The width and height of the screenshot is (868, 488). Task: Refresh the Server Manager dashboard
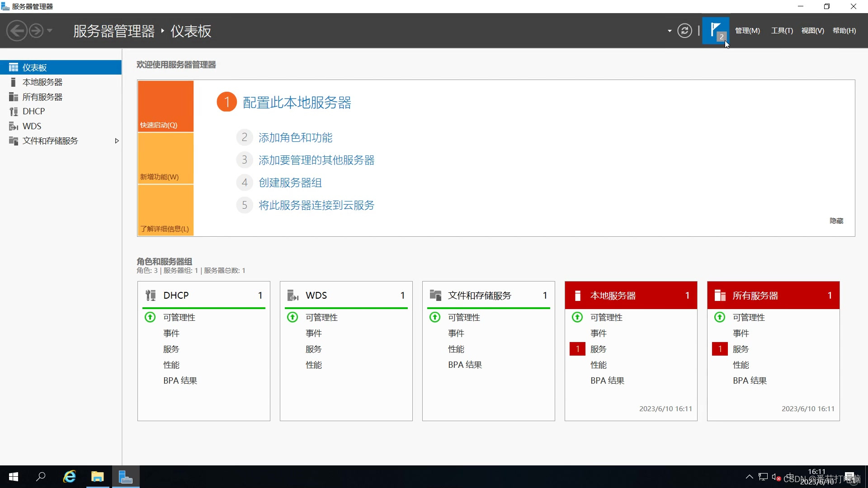(684, 31)
